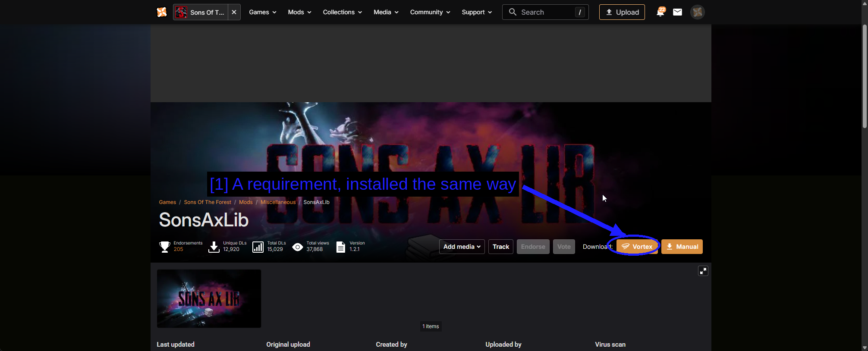
Task: Open the messages envelope icon
Action: tap(678, 12)
